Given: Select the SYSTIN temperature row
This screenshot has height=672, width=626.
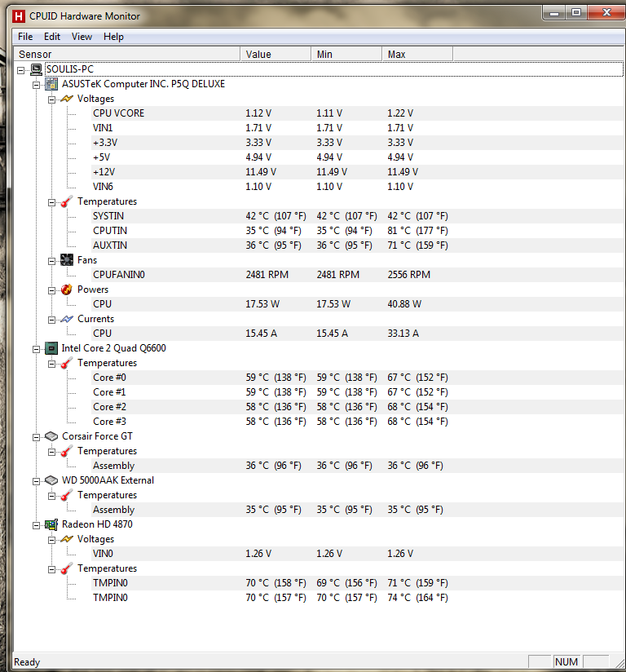Looking at the screenshot, I should coord(357,216).
